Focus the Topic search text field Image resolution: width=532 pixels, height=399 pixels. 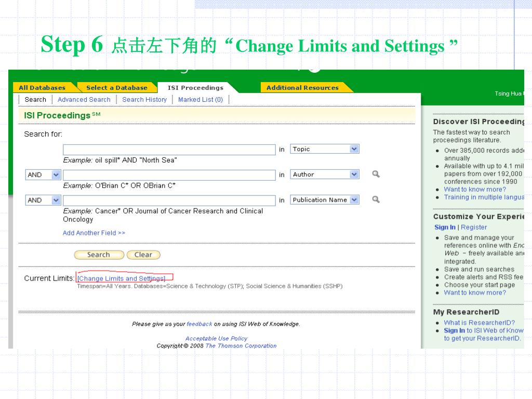[169, 150]
